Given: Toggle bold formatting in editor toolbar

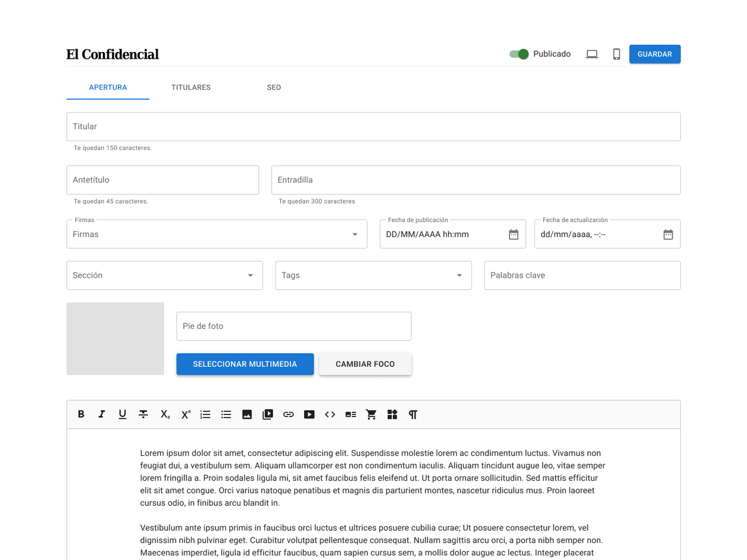Looking at the screenshot, I should [x=81, y=414].
